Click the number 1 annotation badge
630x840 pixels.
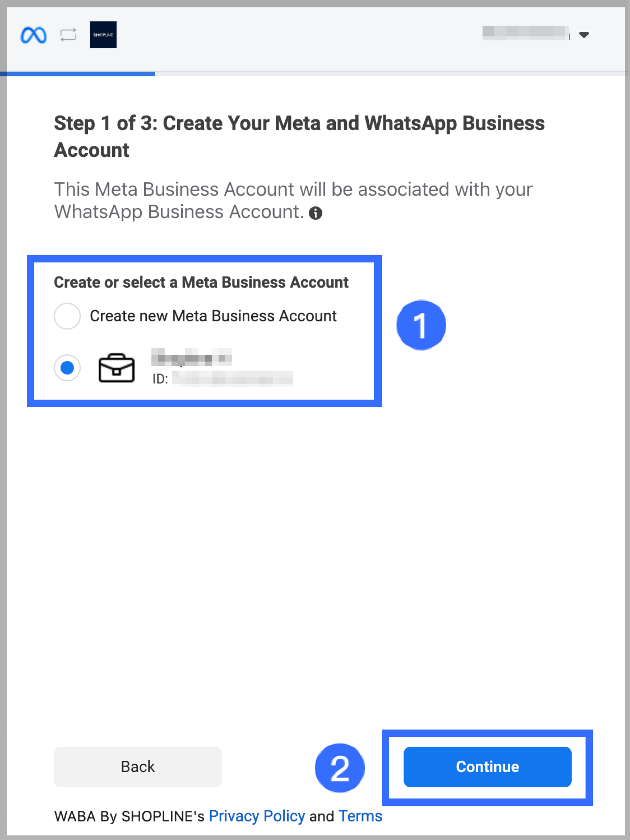point(421,325)
